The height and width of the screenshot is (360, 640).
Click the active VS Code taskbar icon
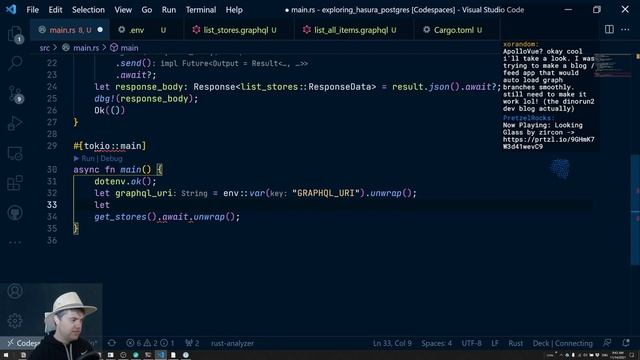(161, 355)
